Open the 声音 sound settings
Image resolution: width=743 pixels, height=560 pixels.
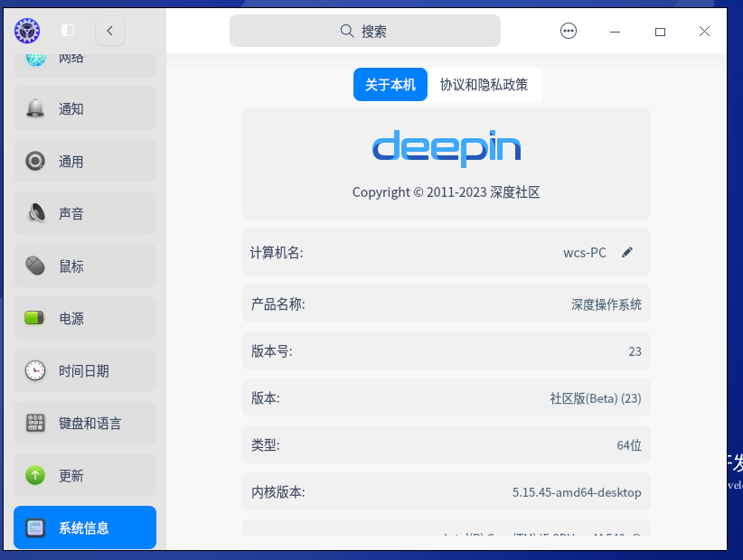click(84, 213)
